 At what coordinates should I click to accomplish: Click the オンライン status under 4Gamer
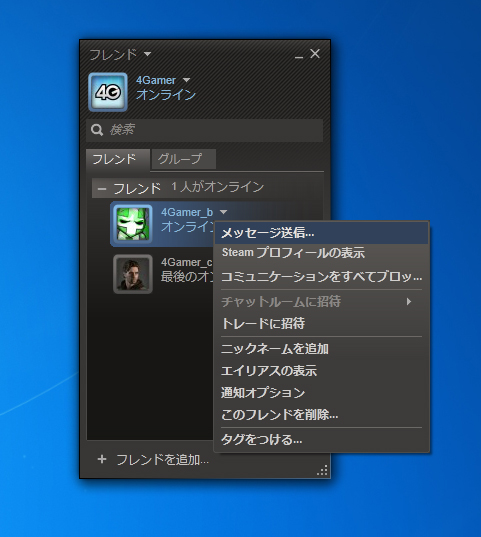[166, 95]
